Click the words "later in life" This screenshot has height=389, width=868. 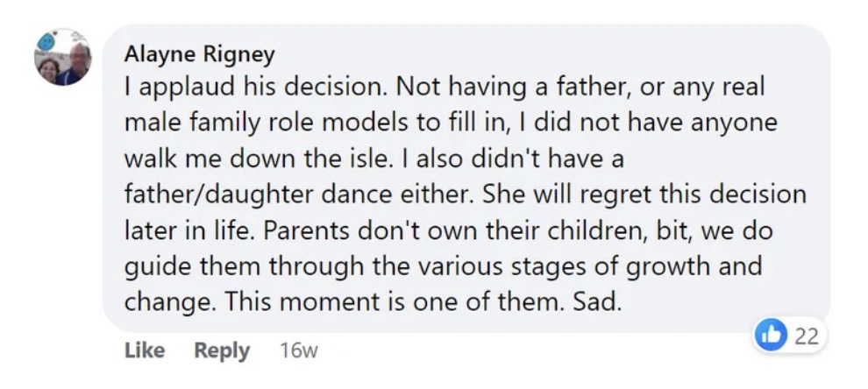[x=185, y=230]
